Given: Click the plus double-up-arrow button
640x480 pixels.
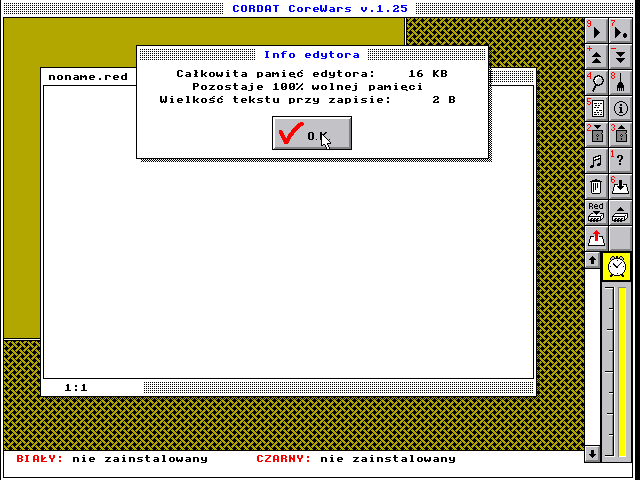Looking at the screenshot, I should (596, 56).
